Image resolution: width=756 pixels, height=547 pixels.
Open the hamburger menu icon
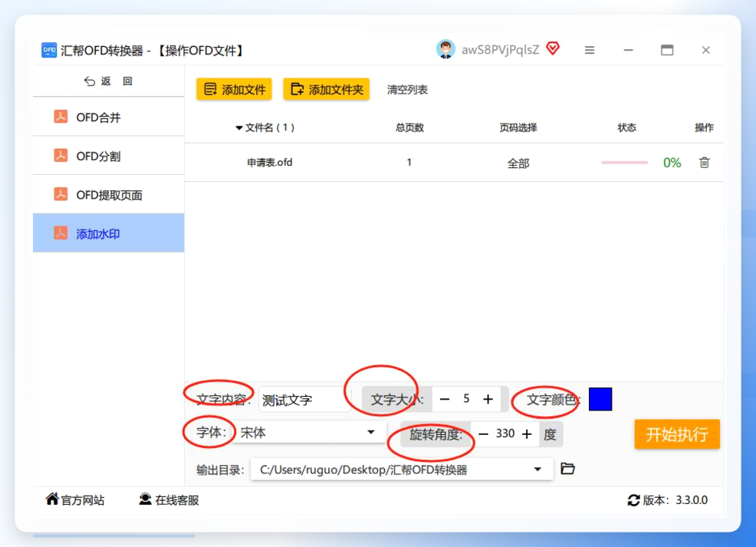click(x=590, y=50)
